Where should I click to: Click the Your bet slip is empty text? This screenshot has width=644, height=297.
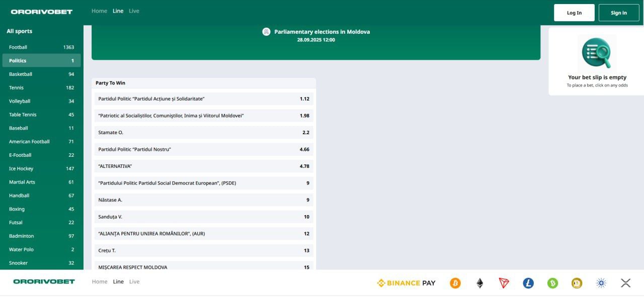pyautogui.click(x=597, y=77)
